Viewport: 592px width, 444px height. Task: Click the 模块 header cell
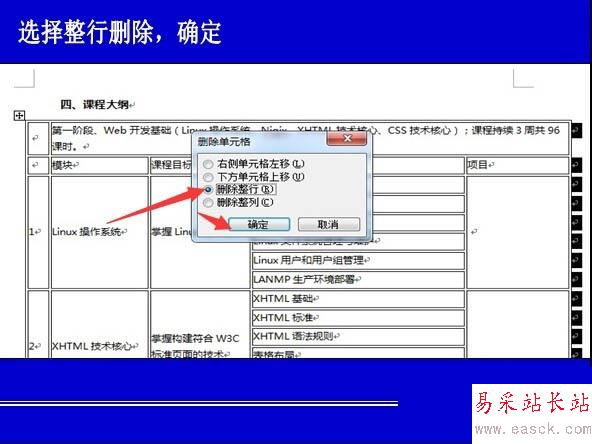point(99,165)
